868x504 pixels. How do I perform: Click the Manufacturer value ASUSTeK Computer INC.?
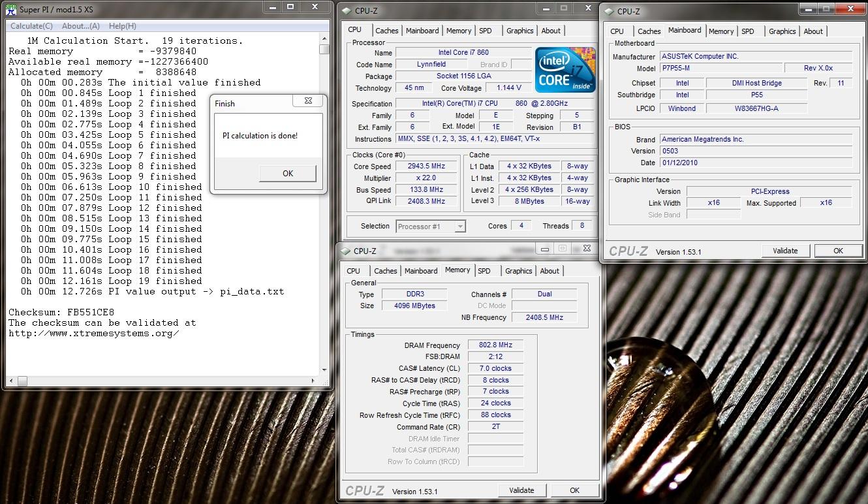pos(756,56)
